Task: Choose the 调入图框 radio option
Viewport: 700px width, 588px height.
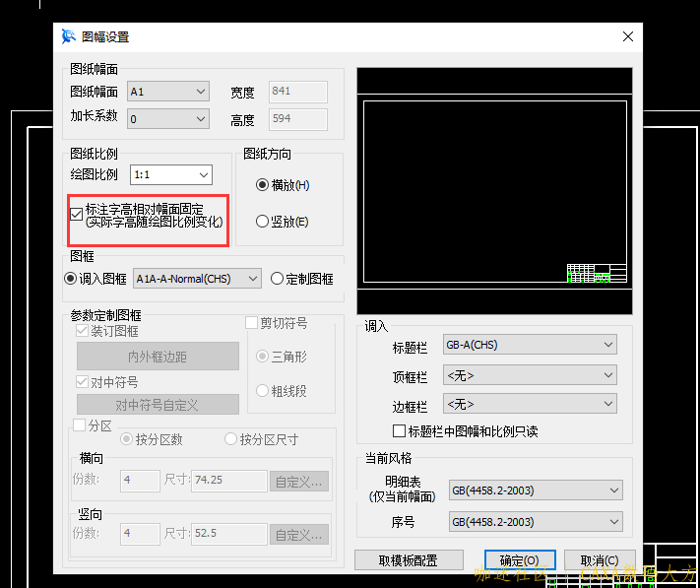Action: (71, 279)
